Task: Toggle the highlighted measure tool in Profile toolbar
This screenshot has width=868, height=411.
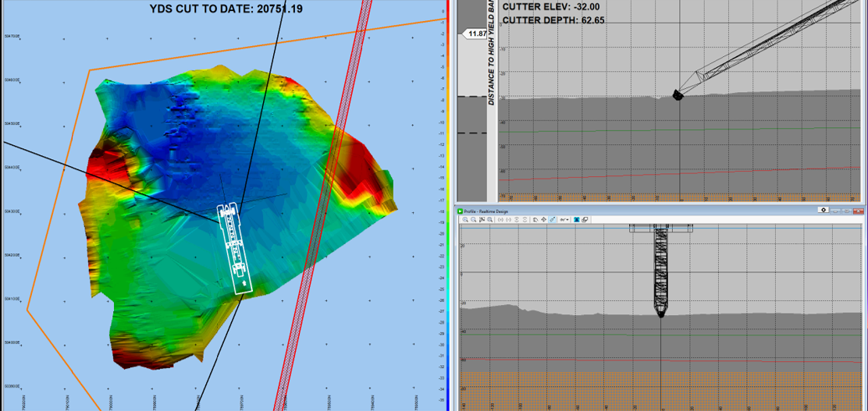Action: coord(552,219)
